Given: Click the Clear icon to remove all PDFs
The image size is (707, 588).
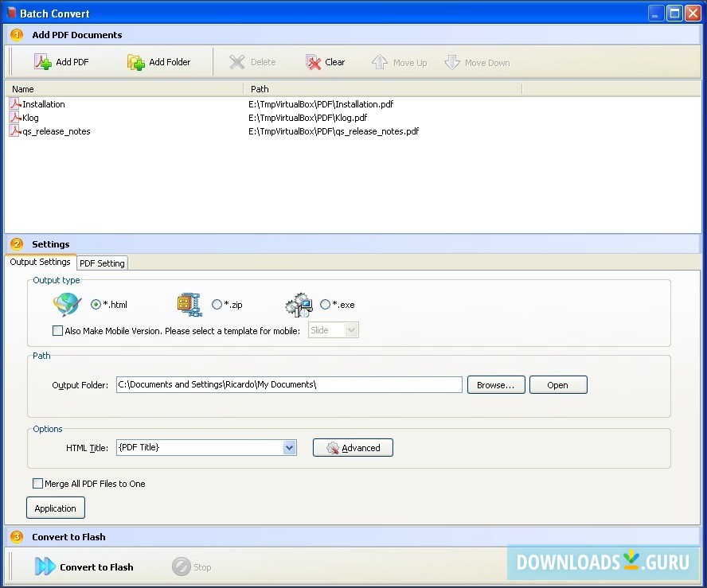Looking at the screenshot, I should tap(311, 61).
